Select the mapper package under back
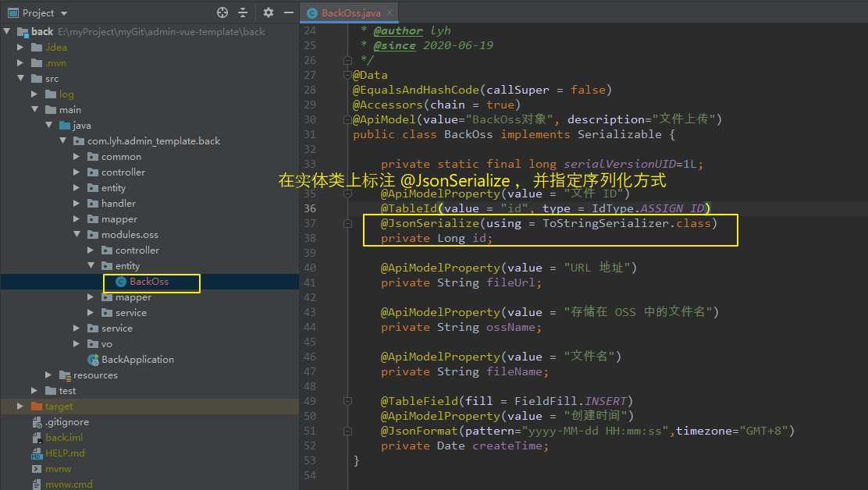868x490 pixels. click(119, 219)
